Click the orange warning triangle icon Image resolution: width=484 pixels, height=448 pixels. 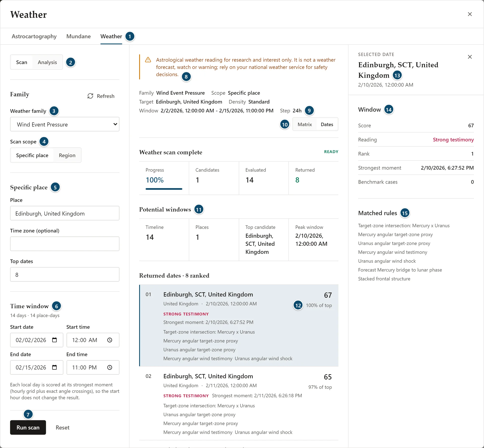148,60
